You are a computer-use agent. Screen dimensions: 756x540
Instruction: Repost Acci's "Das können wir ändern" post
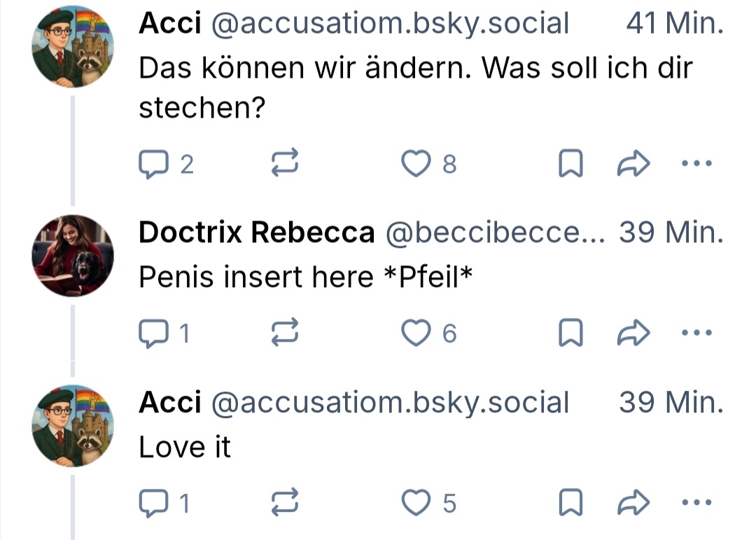point(285,165)
